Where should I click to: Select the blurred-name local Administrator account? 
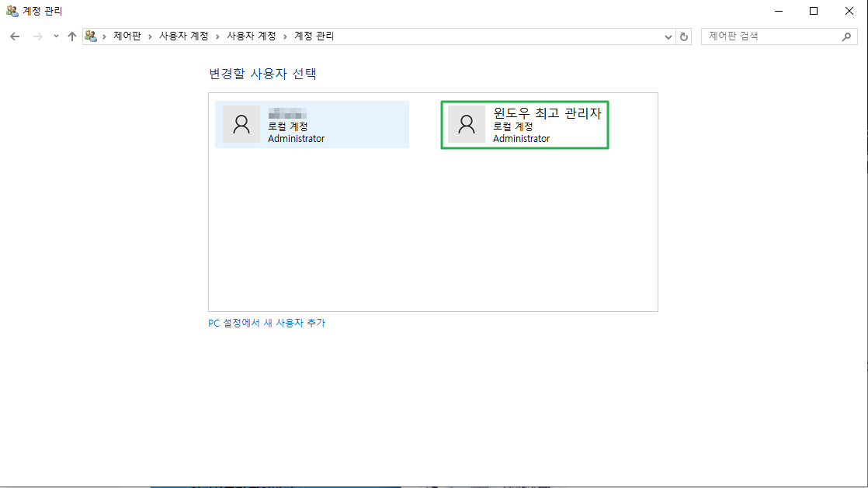coord(312,124)
